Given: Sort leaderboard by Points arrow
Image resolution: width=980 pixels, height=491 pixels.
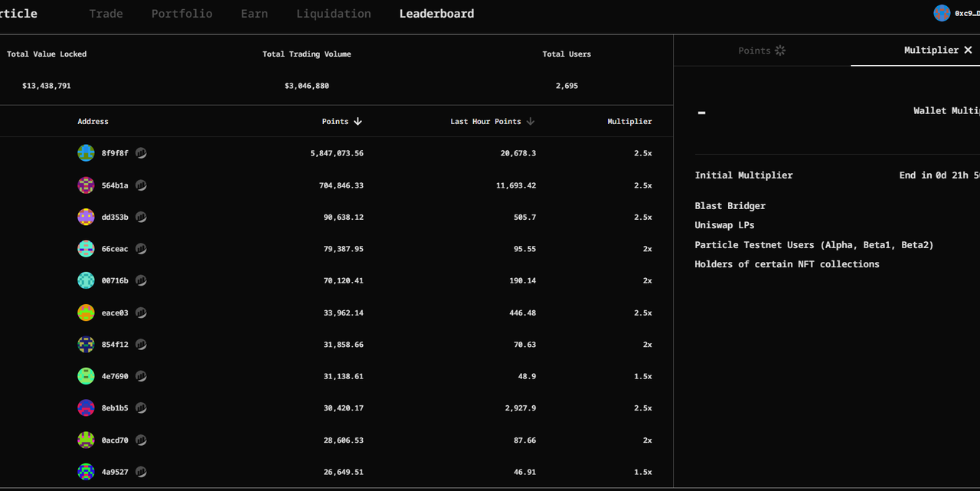Looking at the screenshot, I should (358, 122).
